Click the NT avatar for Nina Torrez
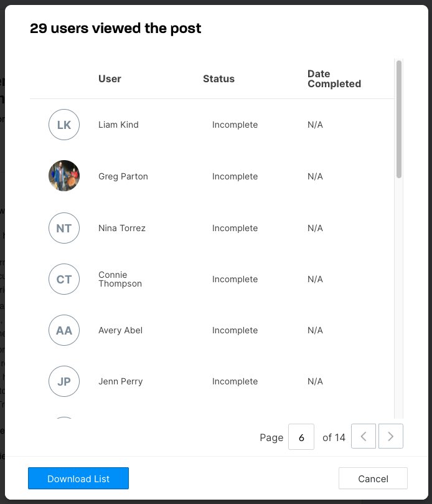The image size is (432, 504). coord(64,228)
